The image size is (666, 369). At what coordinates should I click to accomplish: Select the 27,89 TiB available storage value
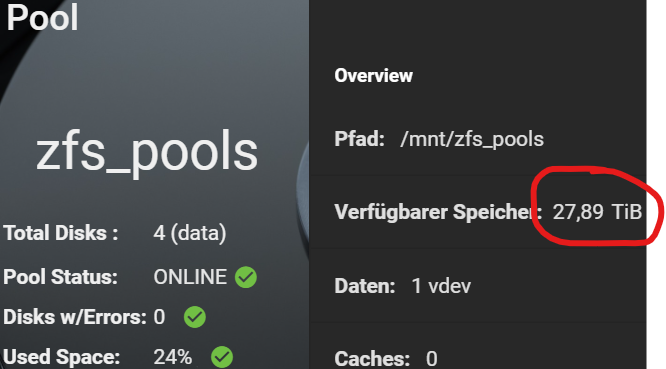point(597,211)
